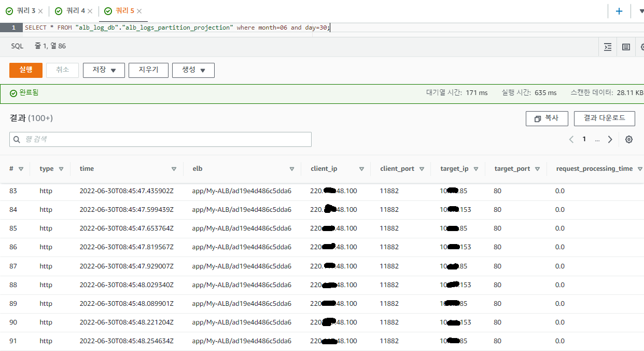Viewport: 644px width, 351px height.
Task: Click the time cell 2022-06-30T08:45:47.929007Z
Action: pyautogui.click(x=127, y=266)
